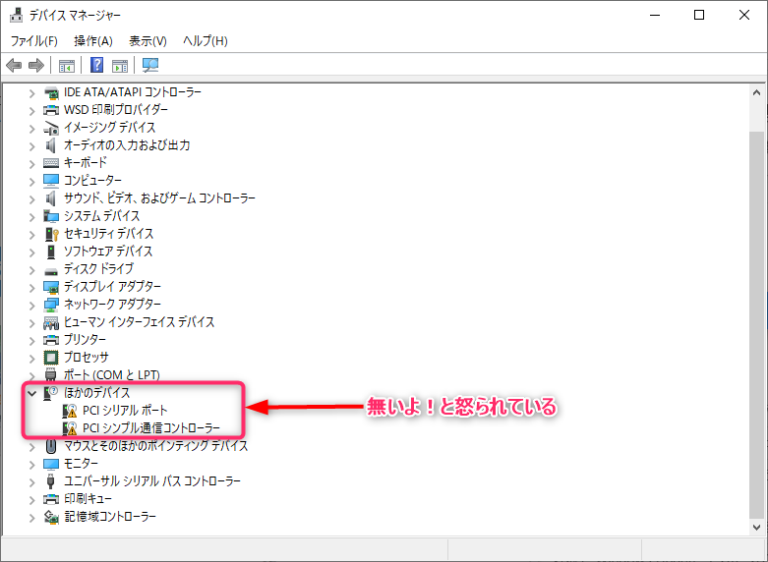Expand the ディスク ドライブ node

tap(32, 269)
